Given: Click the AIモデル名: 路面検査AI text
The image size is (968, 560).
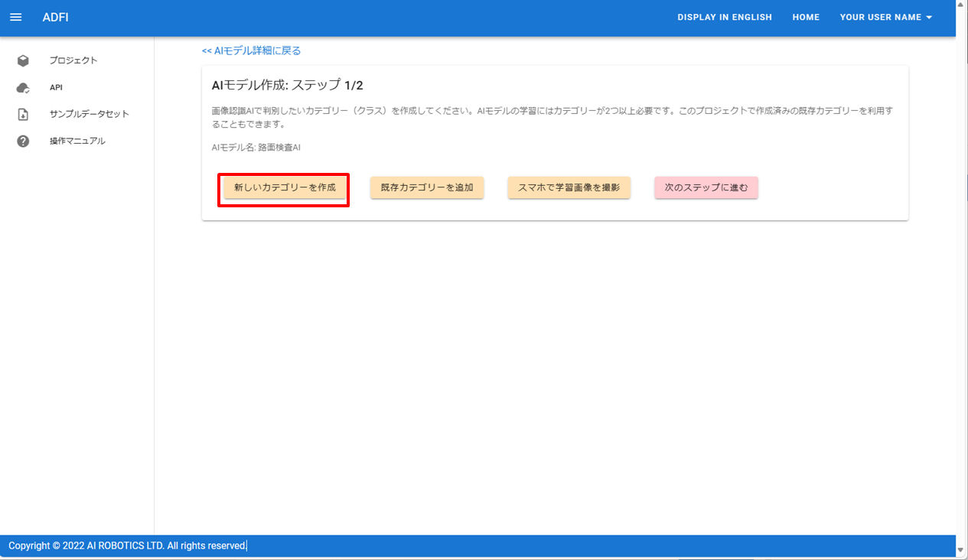Looking at the screenshot, I should click(x=256, y=147).
